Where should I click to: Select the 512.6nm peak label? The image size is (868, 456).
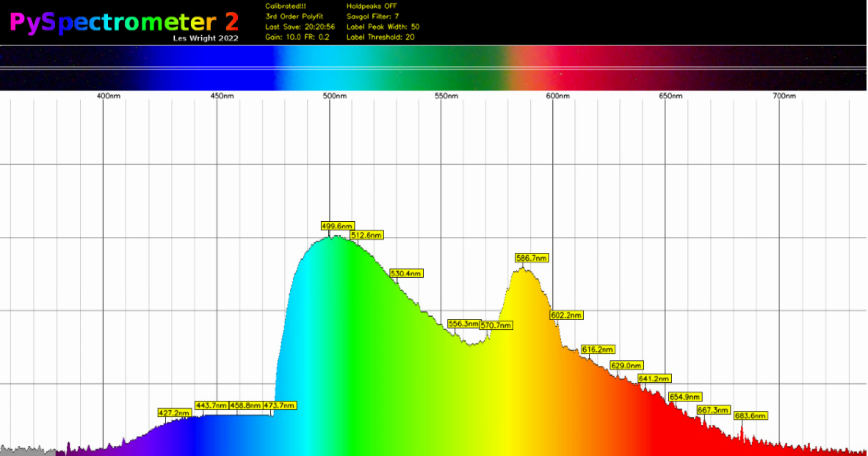367,235
